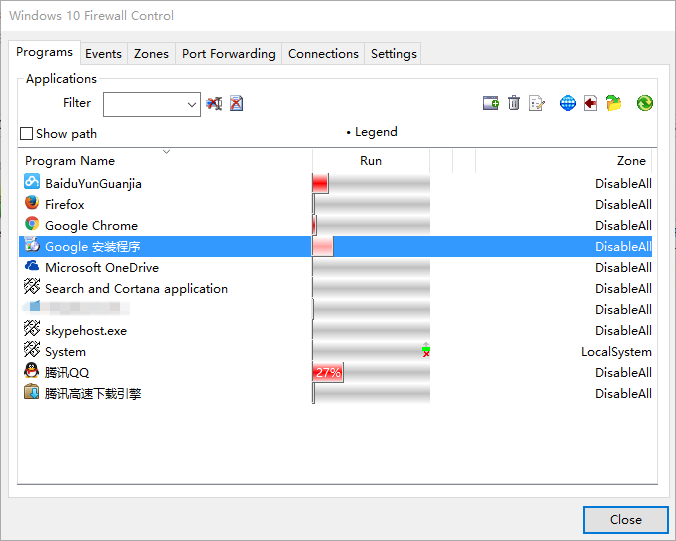The height and width of the screenshot is (541, 676).
Task: Click the first filter icon beside dropdown
Action: [x=214, y=103]
